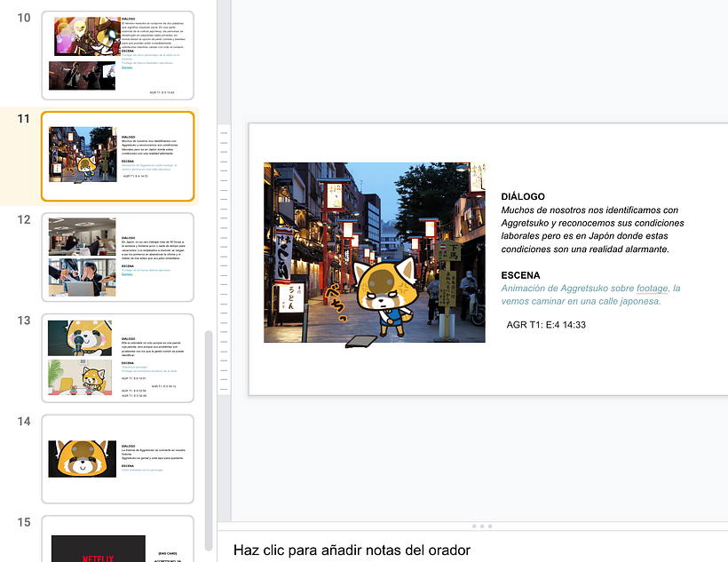The image size is (728, 562).
Task: Click the slide number 12 label
Action: (x=24, y=219)
